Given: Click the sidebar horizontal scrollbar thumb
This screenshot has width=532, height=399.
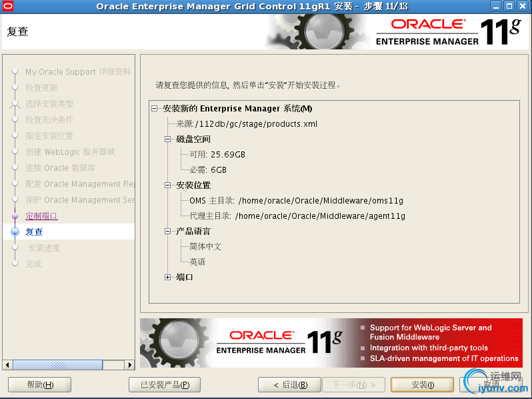Looking at the screenshot, I should pos(58,365).
